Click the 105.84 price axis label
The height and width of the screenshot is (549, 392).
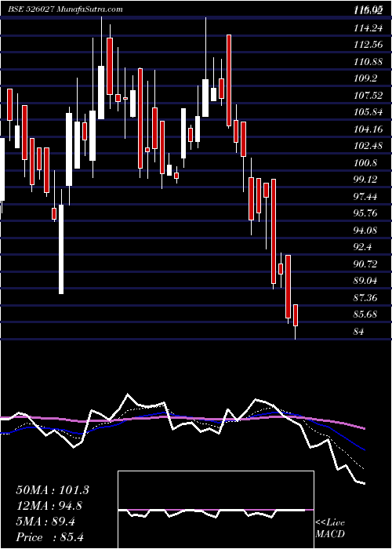click(x=368, y=113)
